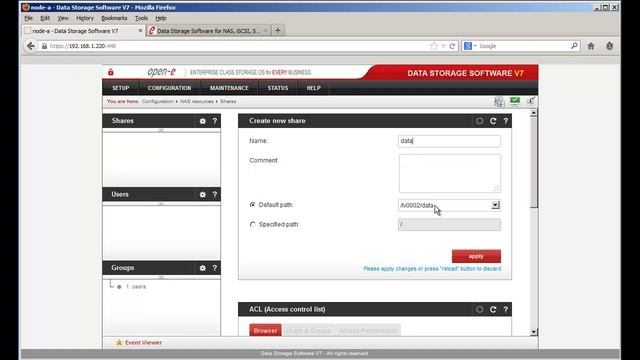Click vertical scrollbar thumb
This screenshot has height=360, width=640.
click(533, 162)
